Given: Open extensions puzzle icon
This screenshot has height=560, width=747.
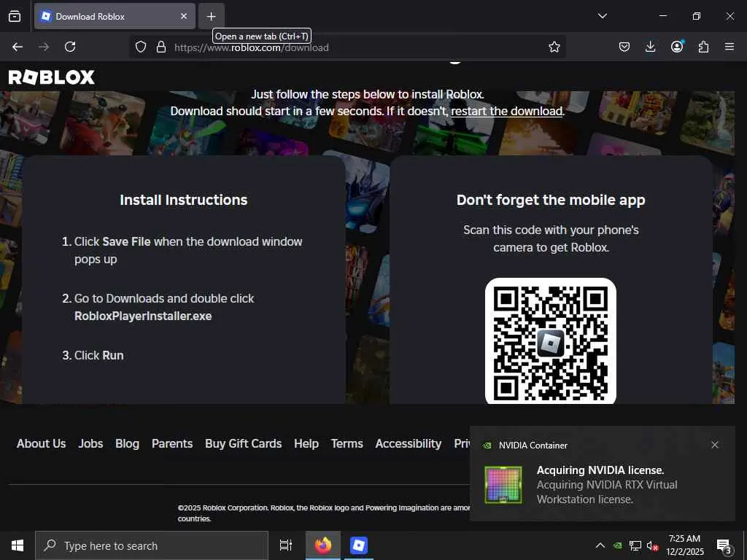Looking at the screenshot, I should [x=703, y=47].
